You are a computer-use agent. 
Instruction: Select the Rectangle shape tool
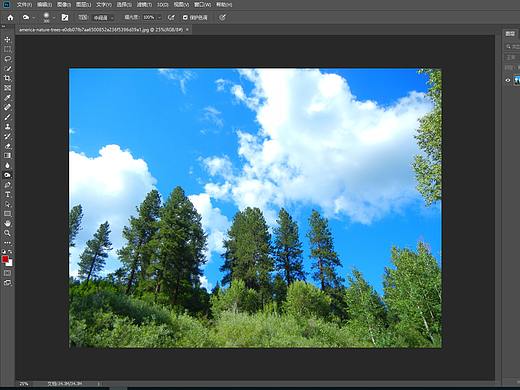(7, 214)
